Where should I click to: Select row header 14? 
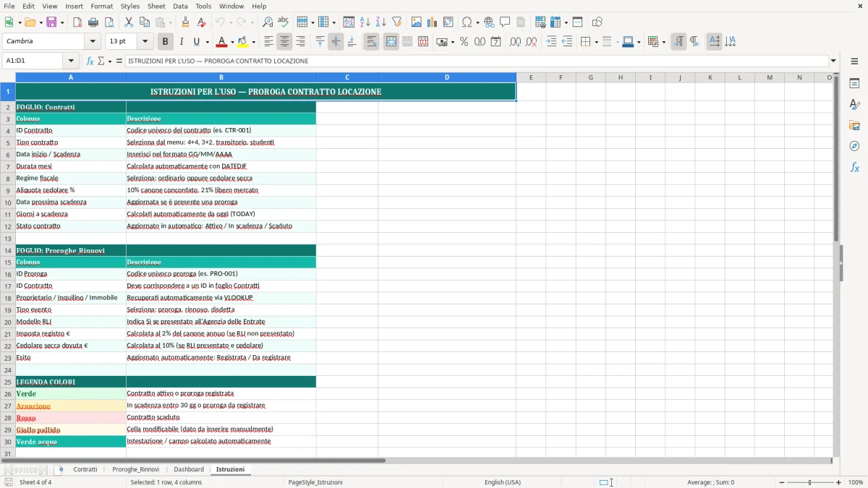(x=8, y=250)
